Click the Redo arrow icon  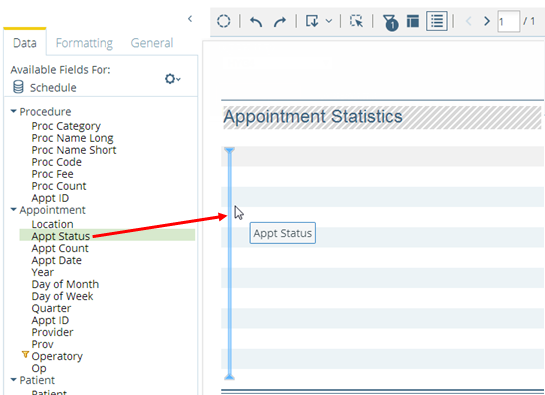(279, 22)
